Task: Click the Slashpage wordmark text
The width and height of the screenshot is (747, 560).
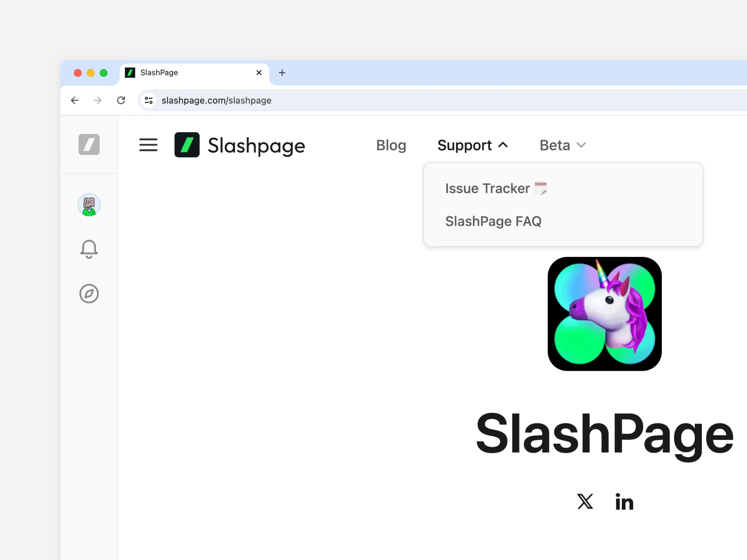Action: (256, 146)
